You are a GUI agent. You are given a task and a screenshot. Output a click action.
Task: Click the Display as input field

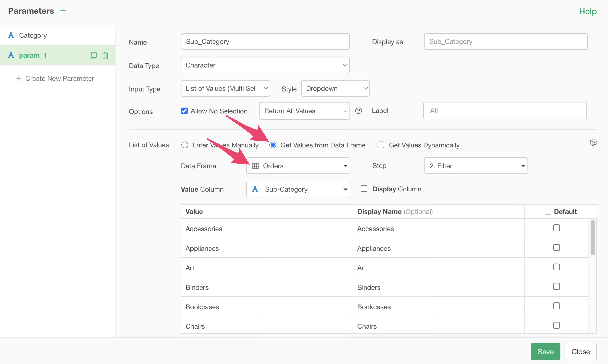click(506, 41)
